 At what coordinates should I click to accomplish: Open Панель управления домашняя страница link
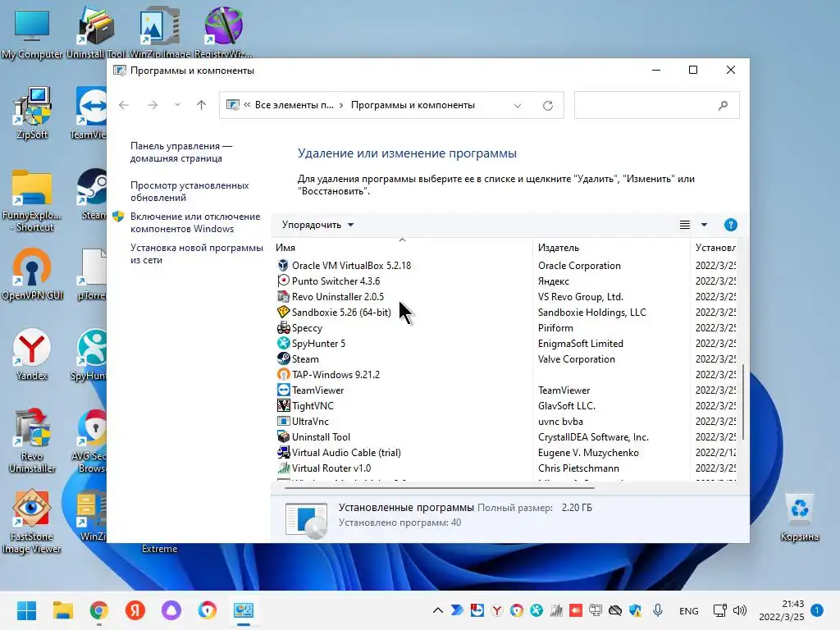[181, 152]
